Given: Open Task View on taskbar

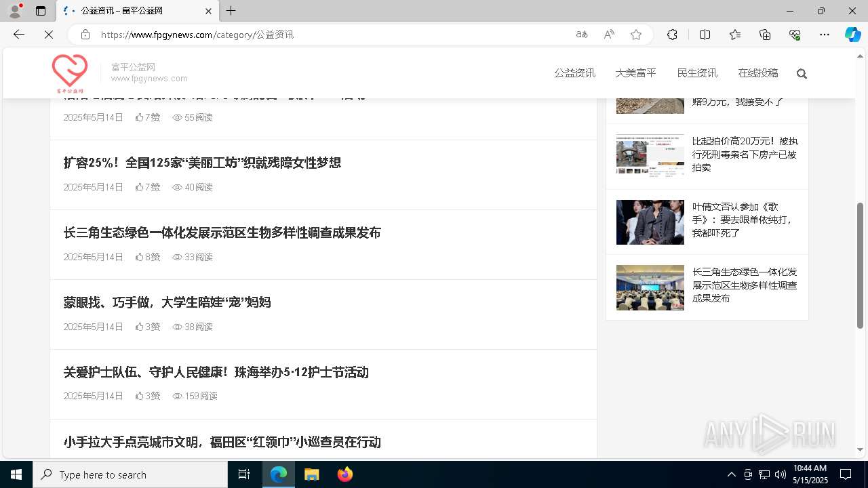Looking at the screenshot, I should pyautogui.click(x=244, y=474).
